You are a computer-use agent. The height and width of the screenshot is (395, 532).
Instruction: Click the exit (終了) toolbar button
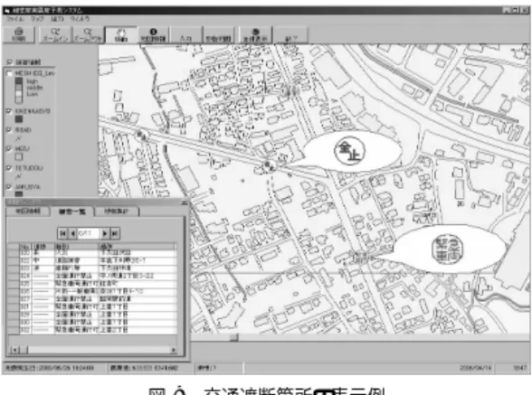pos(290,34)
